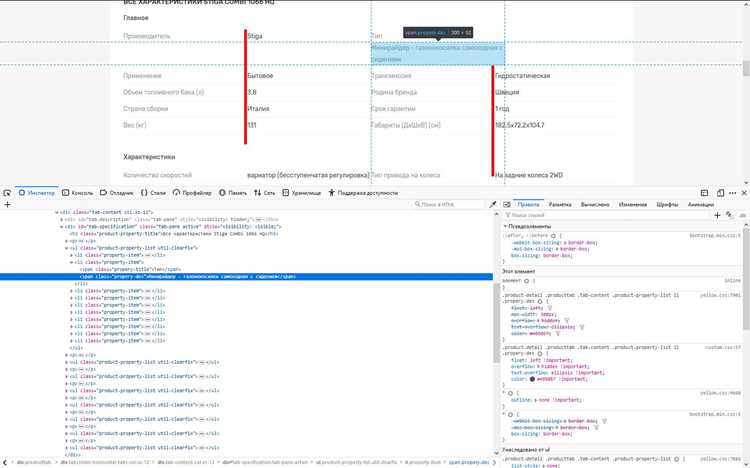
Task: Click the 182,5x72,2x104,7 dimensions value
Action: pos(519,125)
